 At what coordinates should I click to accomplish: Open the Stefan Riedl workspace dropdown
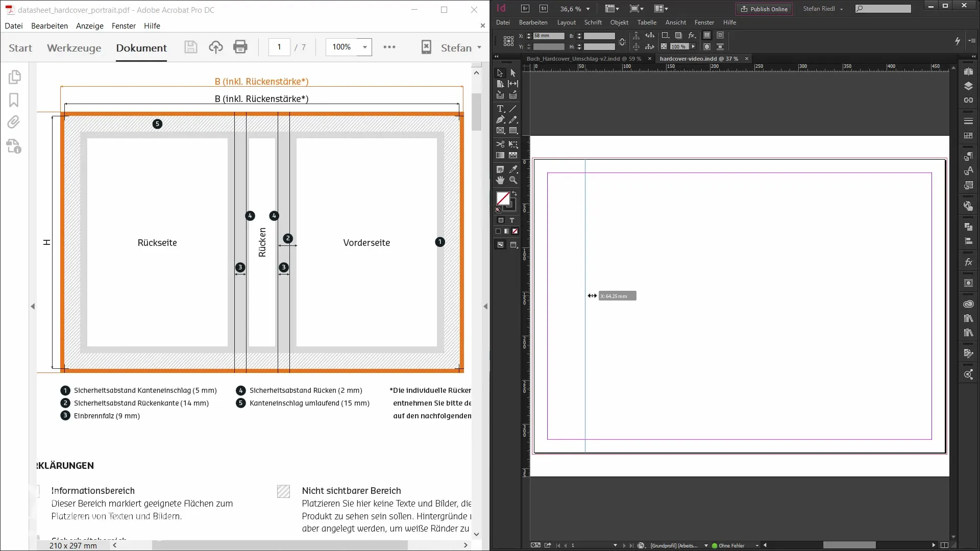pyautogui.click(x=823, y=9)
